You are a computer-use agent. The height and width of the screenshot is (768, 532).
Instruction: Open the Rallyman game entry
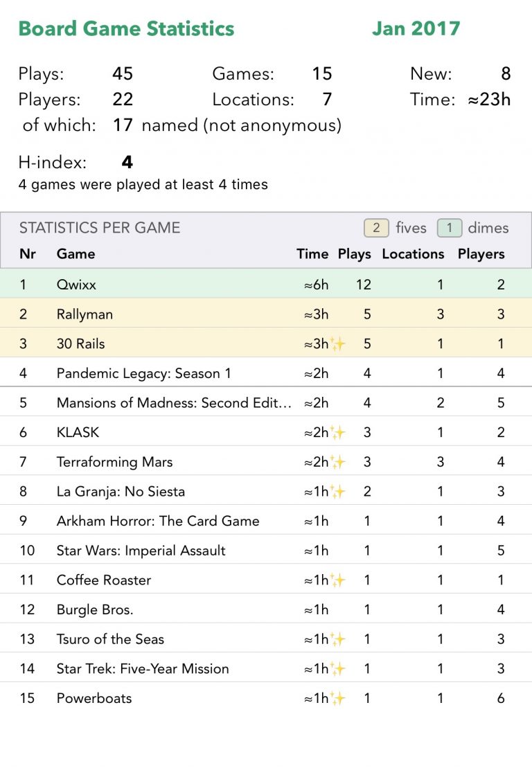85,314
